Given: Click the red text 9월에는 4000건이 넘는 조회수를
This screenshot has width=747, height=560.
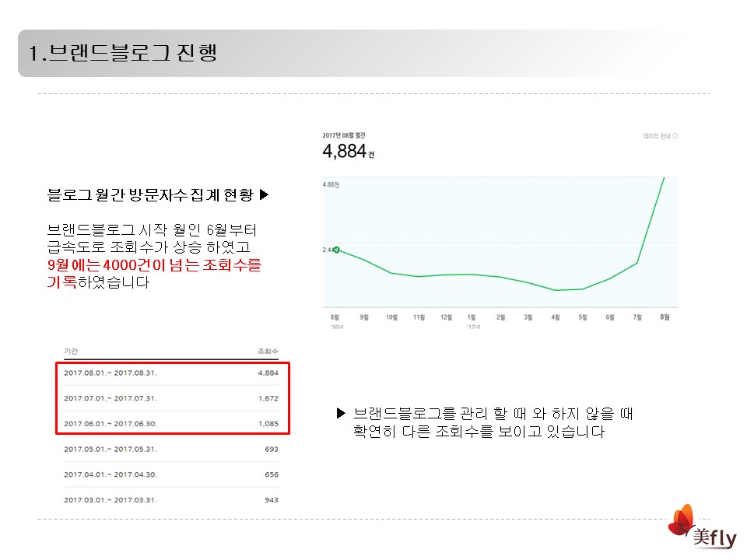Looking at the screenshot, I should click(154, 265).
